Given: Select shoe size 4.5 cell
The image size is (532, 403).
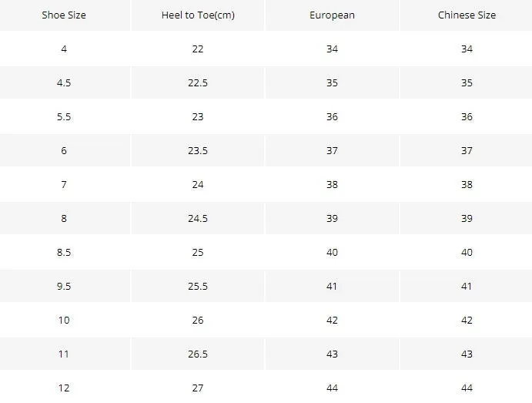Looking at the screenshot, I should tap(64, 82).
